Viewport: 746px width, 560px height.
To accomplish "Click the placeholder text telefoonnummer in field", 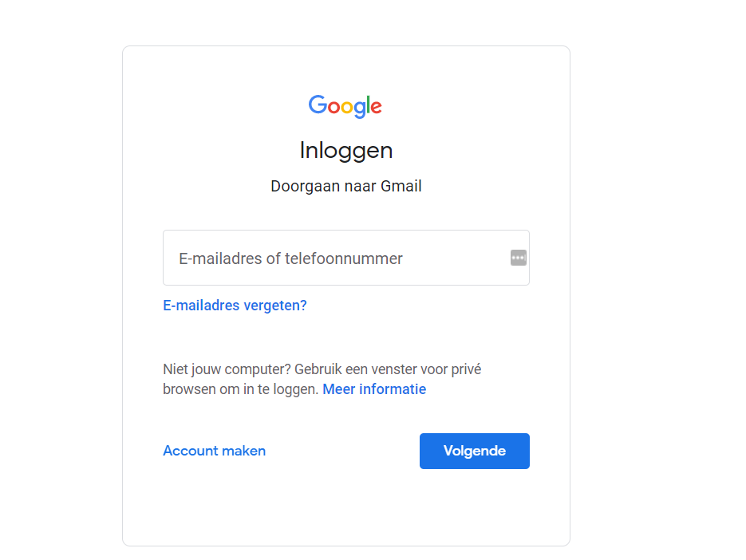I will 344,258.
